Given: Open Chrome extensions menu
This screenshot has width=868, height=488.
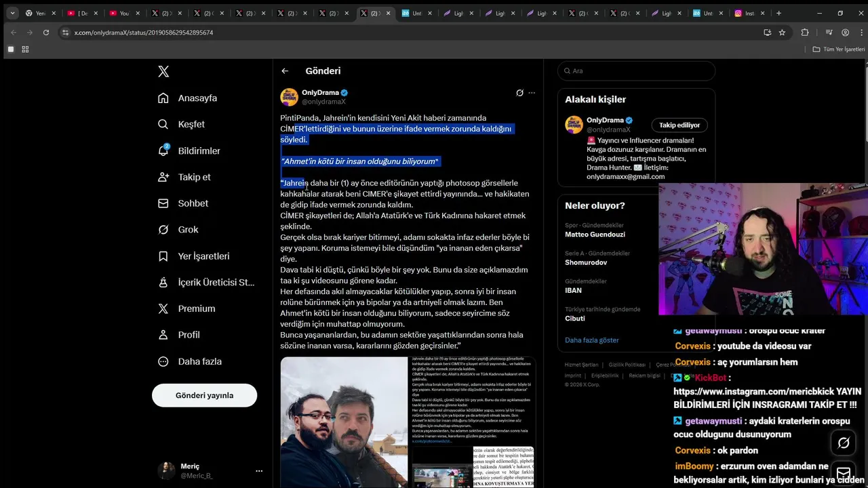Looking at the screenshot, I should (x=805, y=33).
